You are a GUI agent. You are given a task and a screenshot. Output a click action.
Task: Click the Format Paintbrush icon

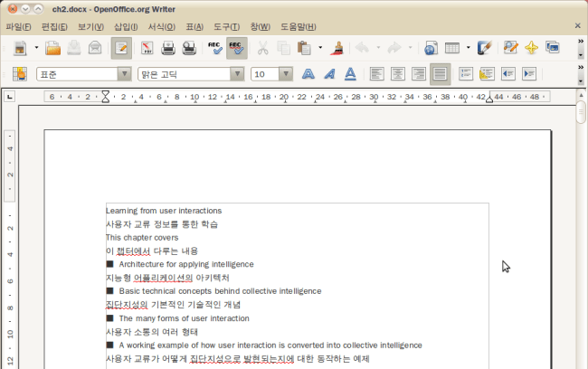click(337, 48)
